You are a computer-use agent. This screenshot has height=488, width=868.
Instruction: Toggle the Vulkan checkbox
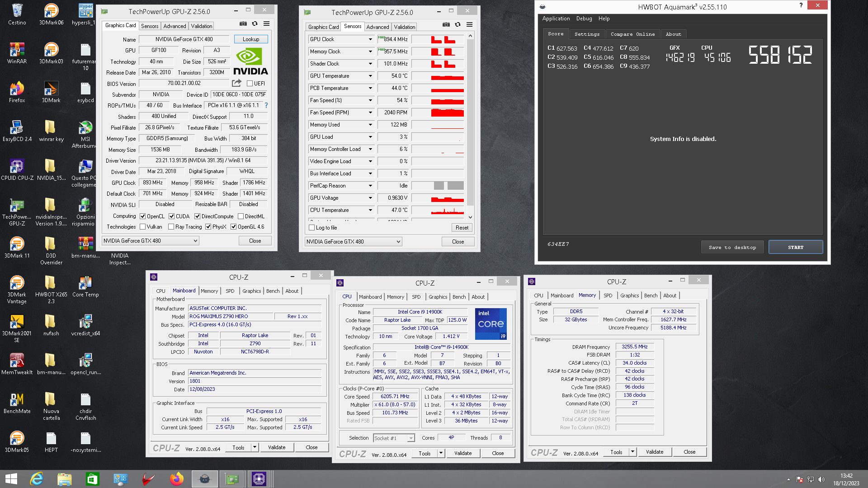pos(143,227)
